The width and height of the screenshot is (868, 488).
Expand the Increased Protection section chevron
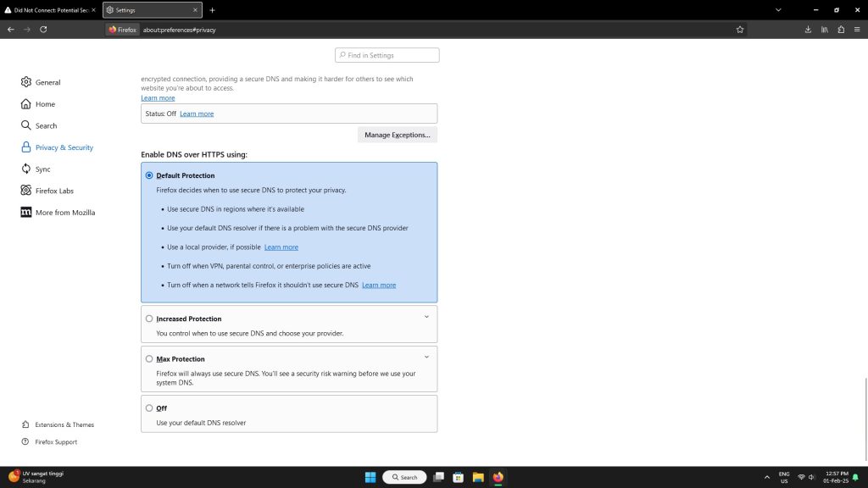pyautogui.click(x=426, y=317)
